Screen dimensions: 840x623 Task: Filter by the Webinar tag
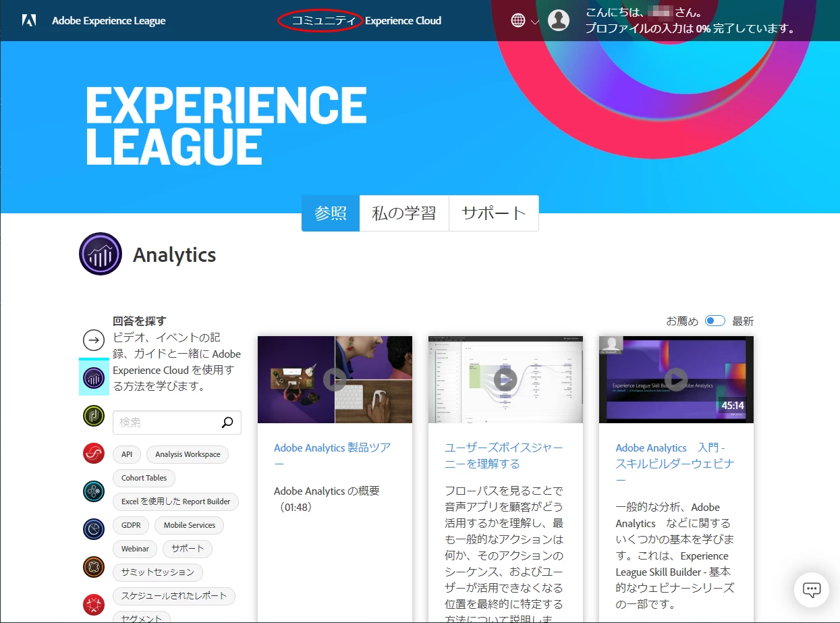(135, 549)
